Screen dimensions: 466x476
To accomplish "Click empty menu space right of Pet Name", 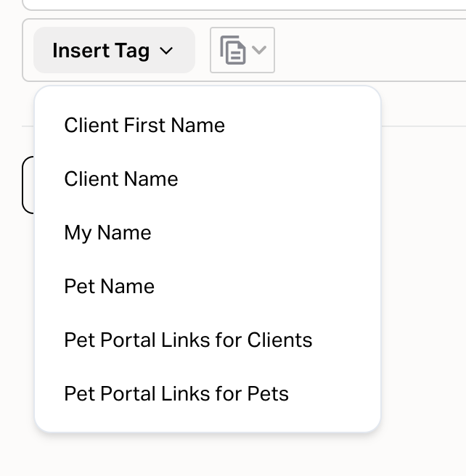I will (x=276, y=287).
